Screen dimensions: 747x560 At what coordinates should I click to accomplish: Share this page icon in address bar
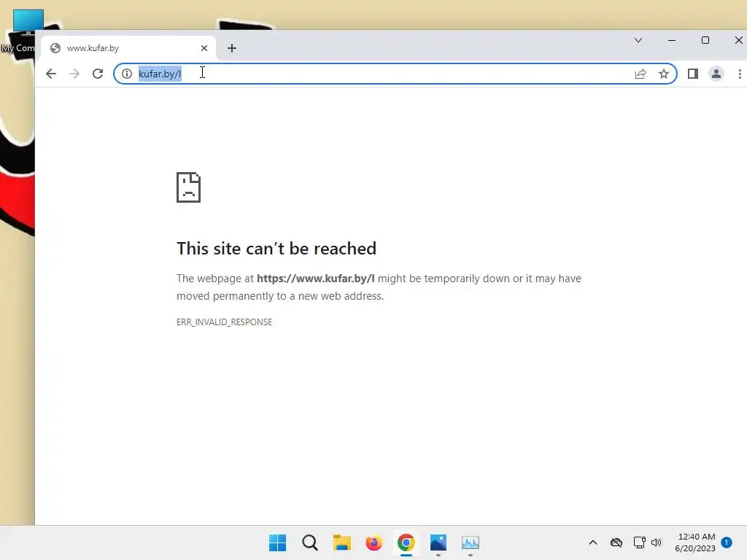coord(640,74)
